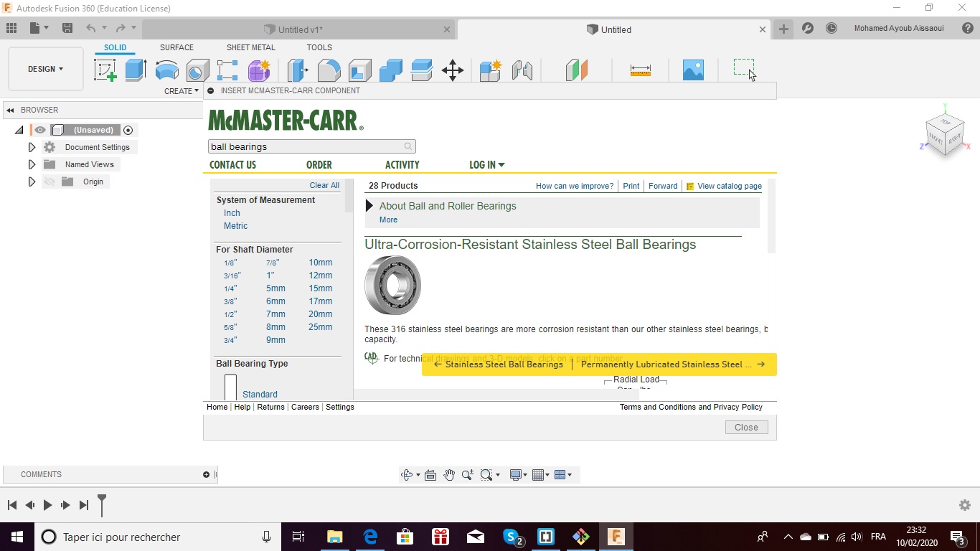Click the Clear All filters link
The height and width of the screenshot is (551, 980).
pyautogui.click(x=324, y=185)
